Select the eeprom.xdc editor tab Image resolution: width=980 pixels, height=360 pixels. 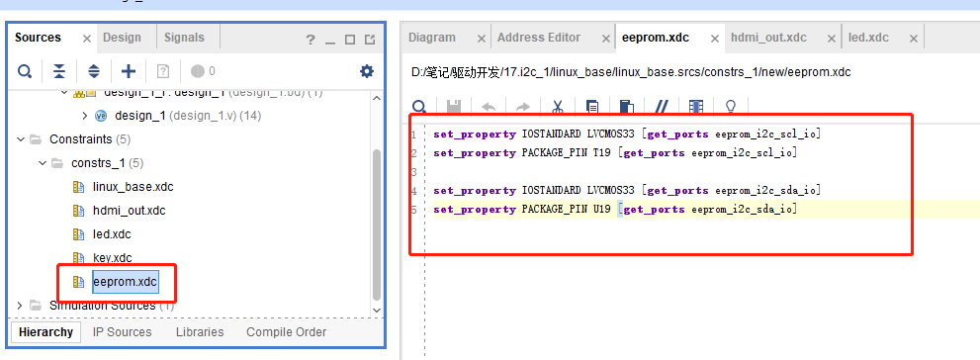(656, 38)
